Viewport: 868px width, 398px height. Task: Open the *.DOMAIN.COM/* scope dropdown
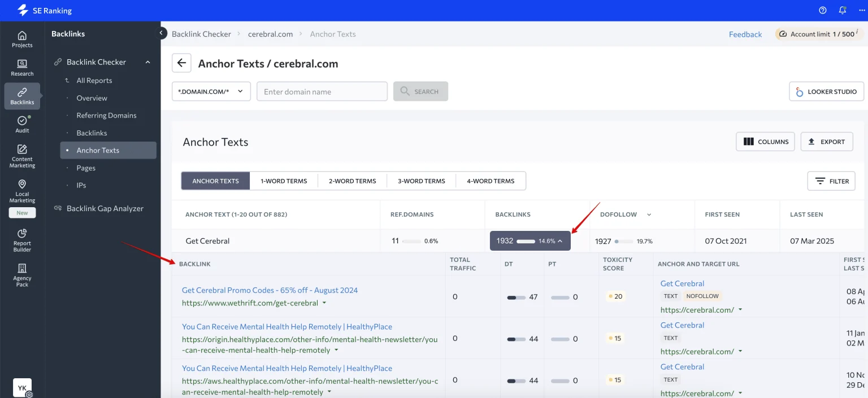(x=211, y=91)
